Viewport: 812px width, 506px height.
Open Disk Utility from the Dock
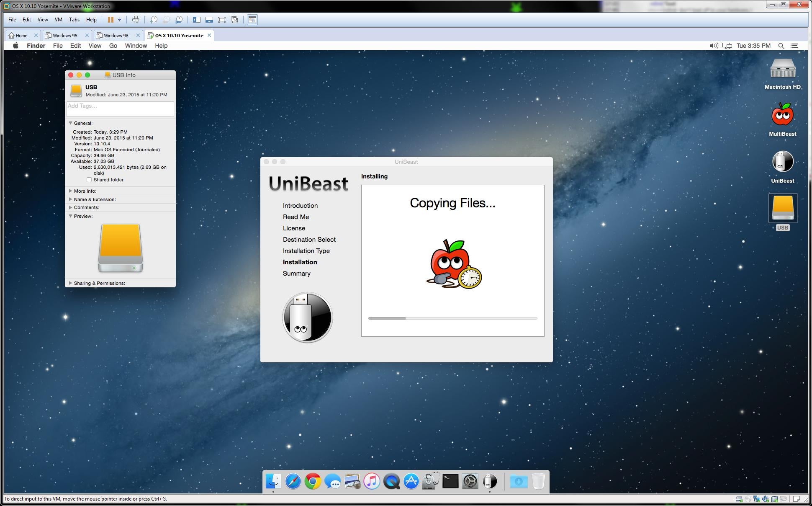(x=431, y=481)
